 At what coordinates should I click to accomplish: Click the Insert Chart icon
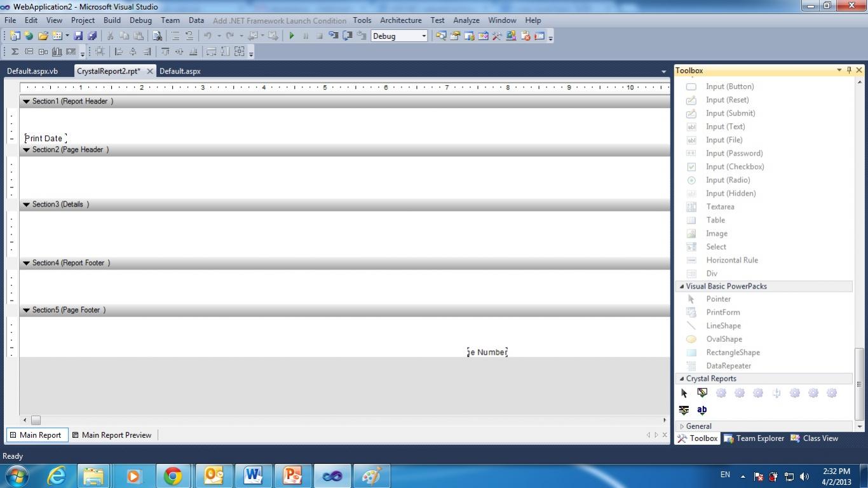click(57, 51)
